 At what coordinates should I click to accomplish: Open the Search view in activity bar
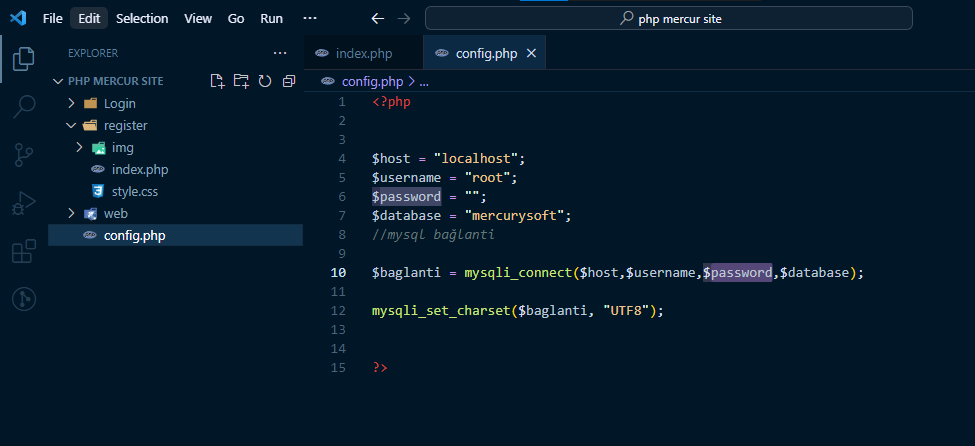(24, 106)
